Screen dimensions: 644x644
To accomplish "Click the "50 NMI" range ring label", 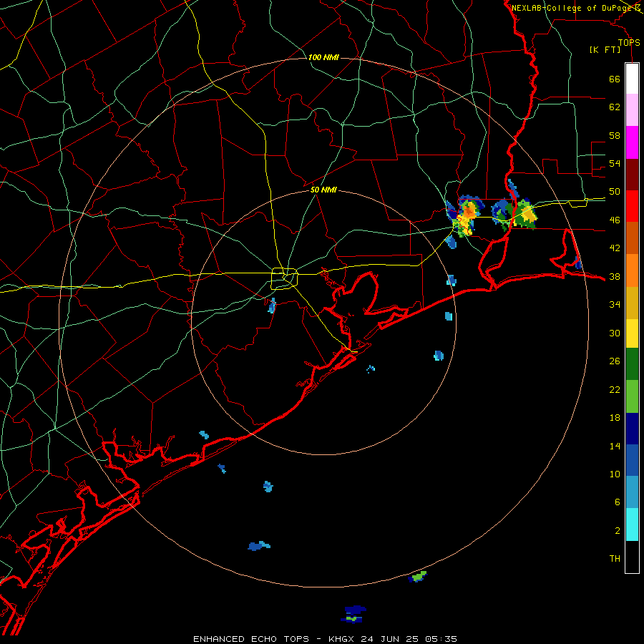I will tap(323, 190).
